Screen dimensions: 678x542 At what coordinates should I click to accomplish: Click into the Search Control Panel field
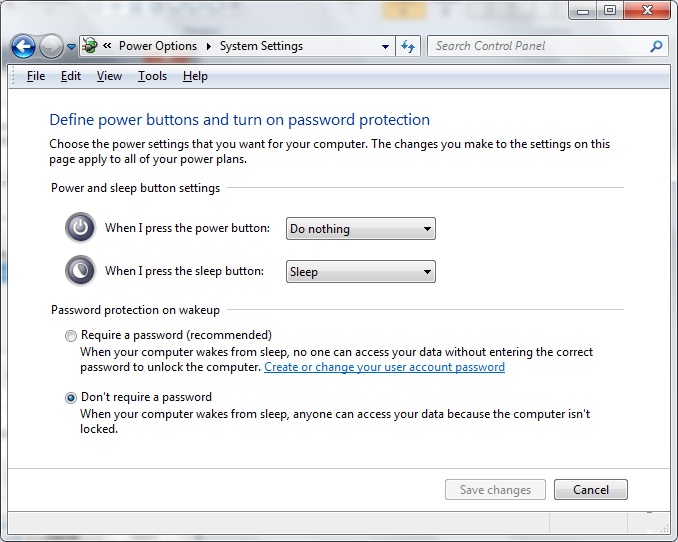[540, 46]
